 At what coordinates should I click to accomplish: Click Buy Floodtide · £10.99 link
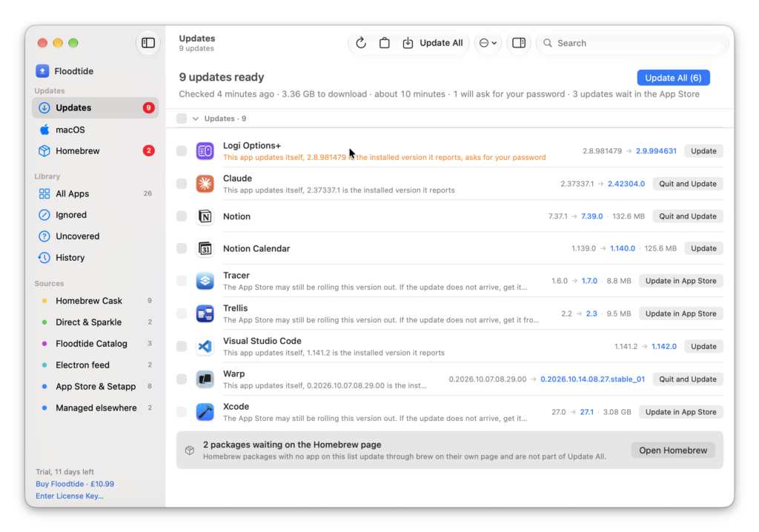click(x=75, y=484)
